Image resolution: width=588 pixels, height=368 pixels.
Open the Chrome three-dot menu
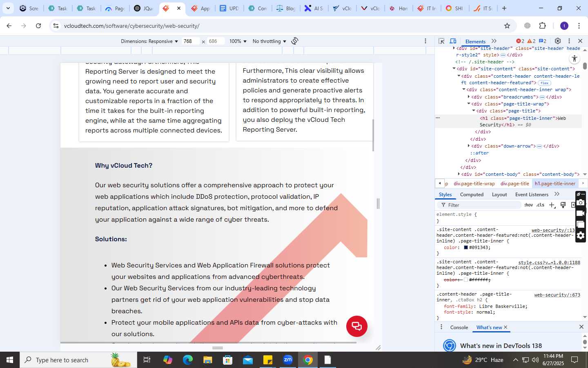click(x=579, y=26)
